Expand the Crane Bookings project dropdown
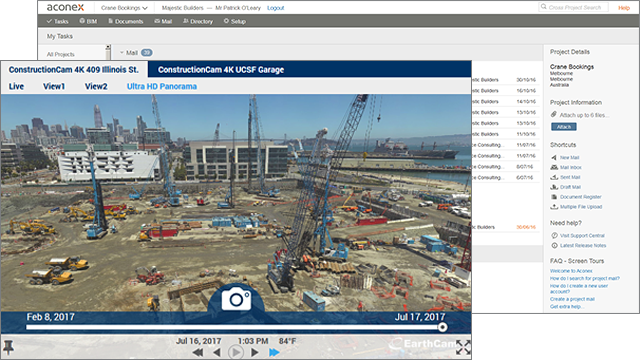Screen dimensions: 640x360 [x=124, y=8]
